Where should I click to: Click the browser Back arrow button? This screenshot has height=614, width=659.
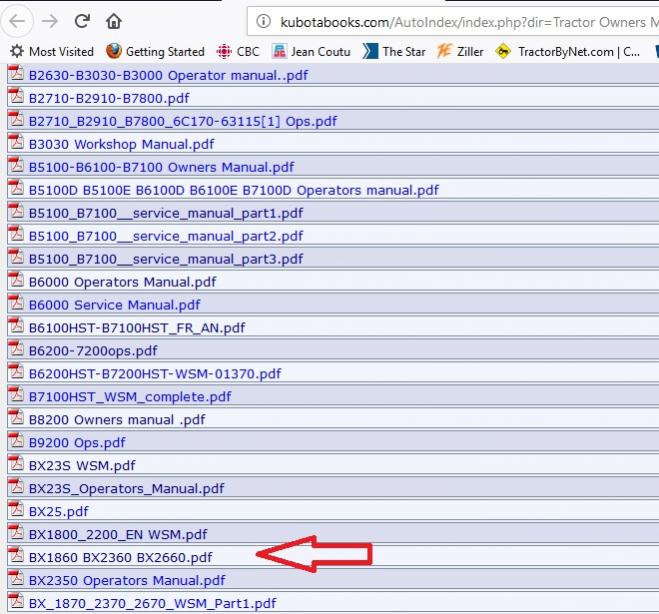point(19,20)
